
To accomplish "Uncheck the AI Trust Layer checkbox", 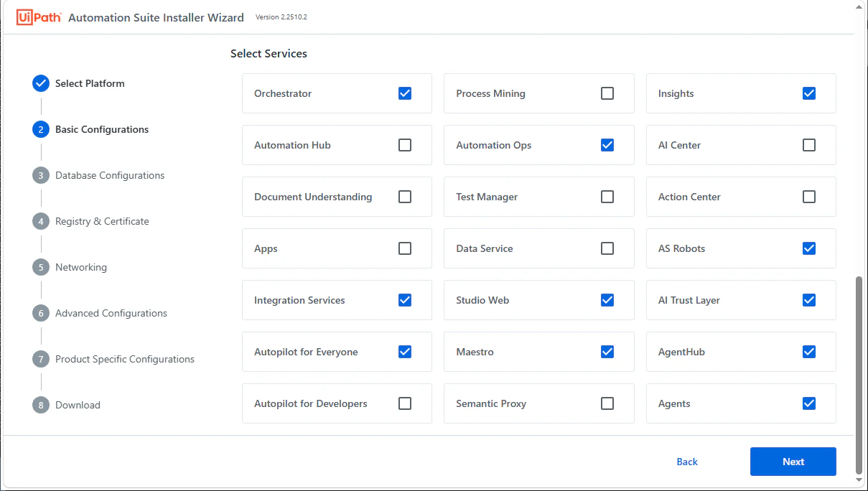I will coord(809,300).
